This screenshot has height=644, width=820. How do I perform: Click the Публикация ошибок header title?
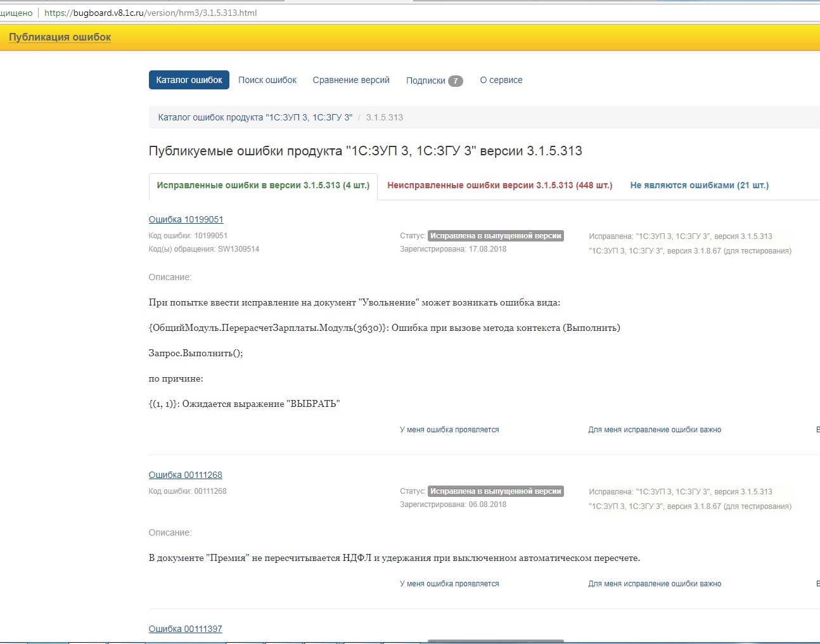(x=60, y=37)
